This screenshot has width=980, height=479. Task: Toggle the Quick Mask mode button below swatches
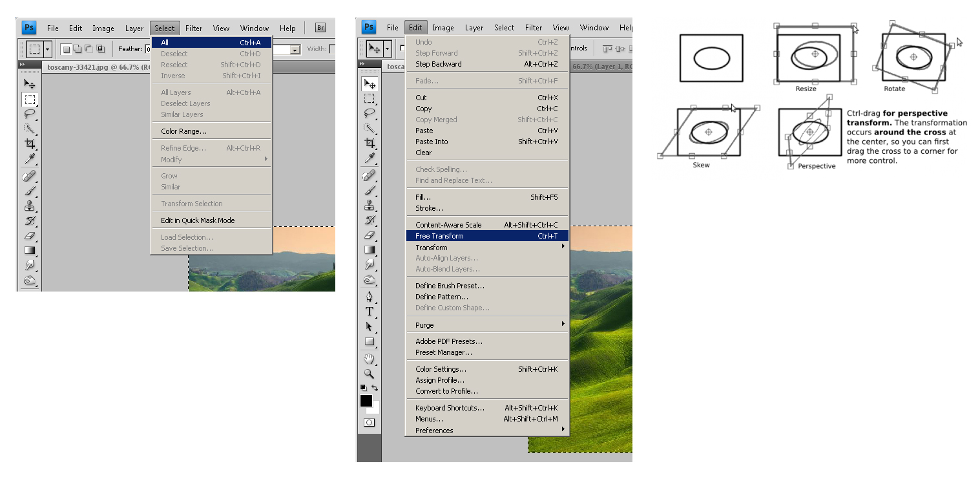[x=369, y=422]
